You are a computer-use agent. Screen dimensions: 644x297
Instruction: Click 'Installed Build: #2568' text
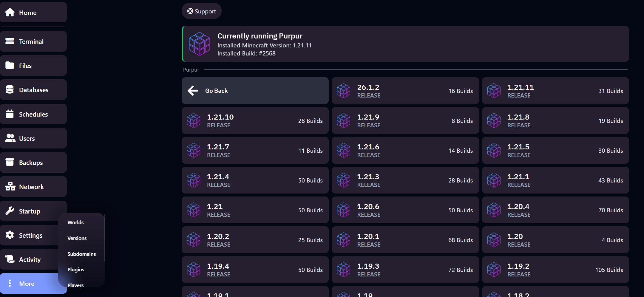coord(246,53)
